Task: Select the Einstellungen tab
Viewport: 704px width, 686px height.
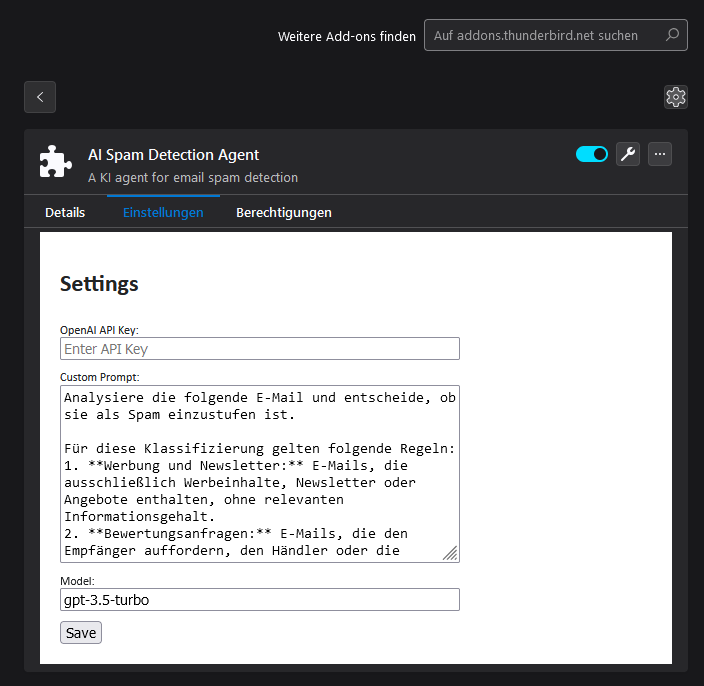Action: (163, 213)
